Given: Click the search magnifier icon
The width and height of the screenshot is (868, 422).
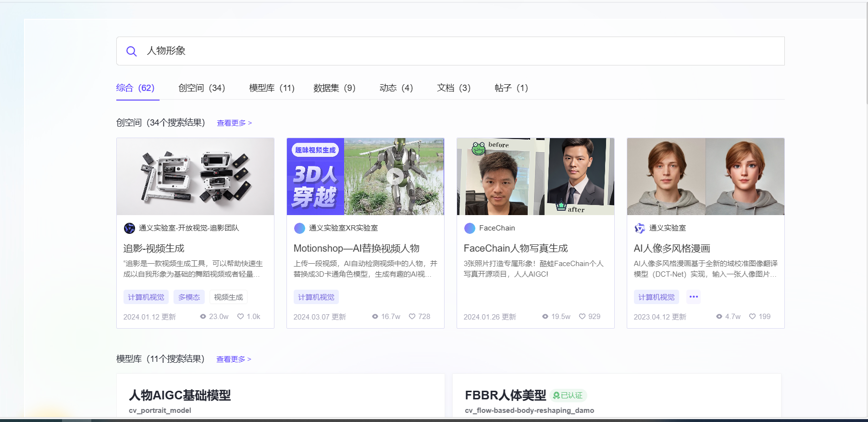Looking at the screenshot, I should coord(131,51).
